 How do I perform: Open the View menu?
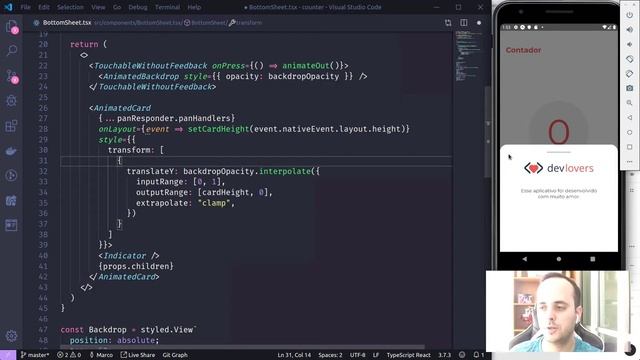tap(98, 7)
